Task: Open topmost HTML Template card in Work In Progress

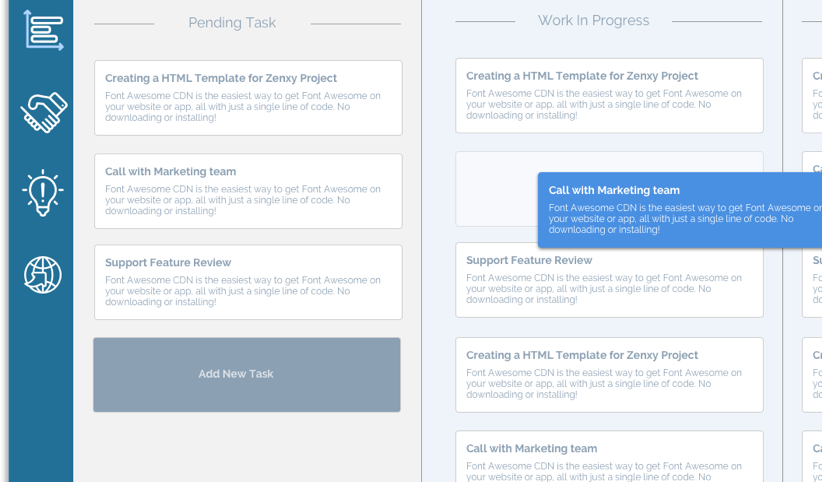Action: point(609,95)
